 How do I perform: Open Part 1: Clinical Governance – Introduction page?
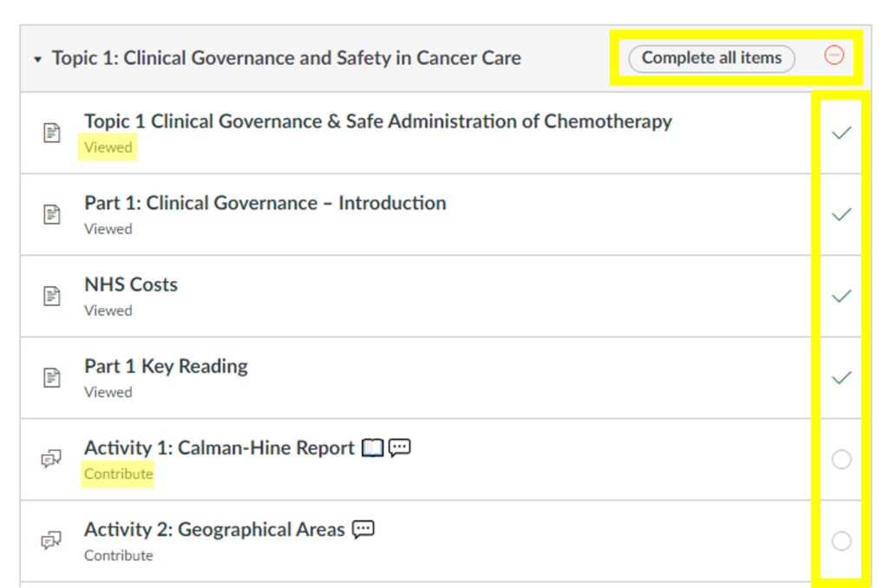[x=264, y=203]
